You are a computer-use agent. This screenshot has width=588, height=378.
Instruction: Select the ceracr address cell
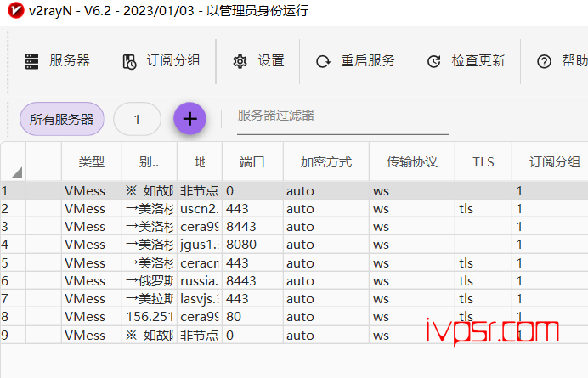click(200, 262)
